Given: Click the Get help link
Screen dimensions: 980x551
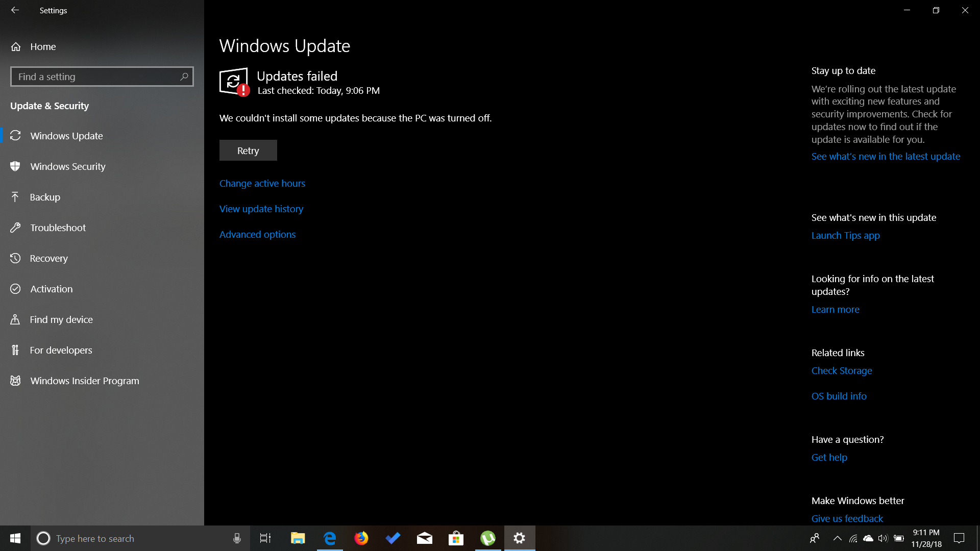Looking at the screenshot, I should [829, 457].
